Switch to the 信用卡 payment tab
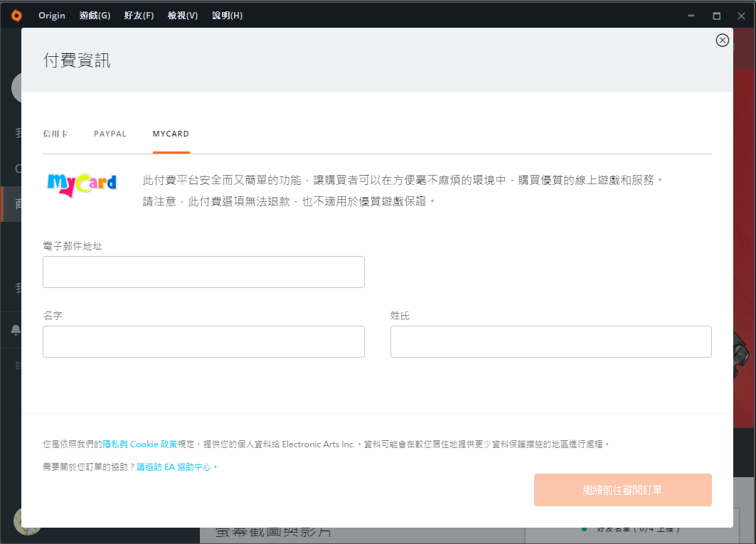This screenshot has width=756, height=544. point(55,134)
